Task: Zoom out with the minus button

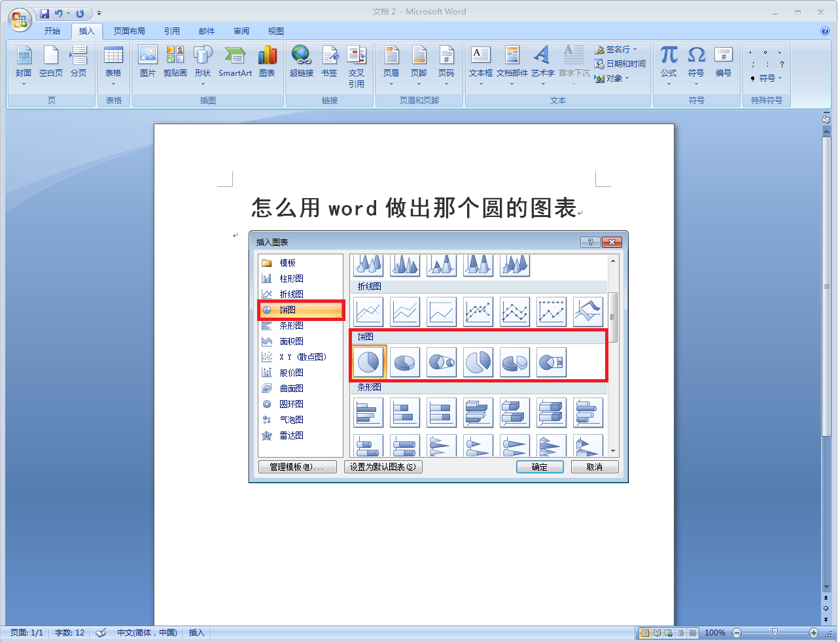Action: (x=737, y=633)
